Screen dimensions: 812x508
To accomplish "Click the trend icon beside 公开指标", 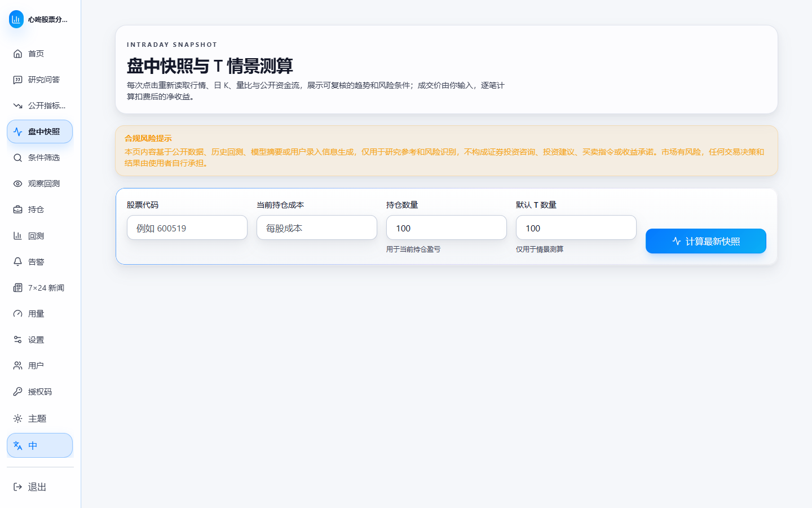I will coord(18,106).
